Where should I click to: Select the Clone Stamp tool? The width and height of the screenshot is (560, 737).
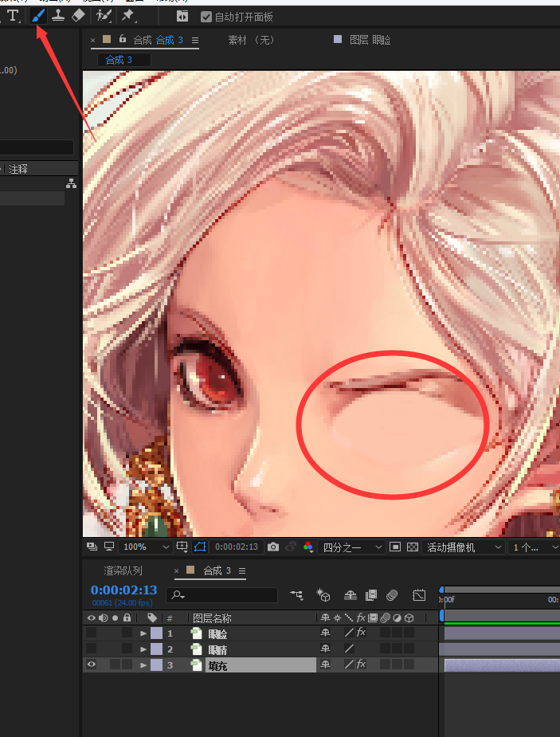[x=58, y=16]
